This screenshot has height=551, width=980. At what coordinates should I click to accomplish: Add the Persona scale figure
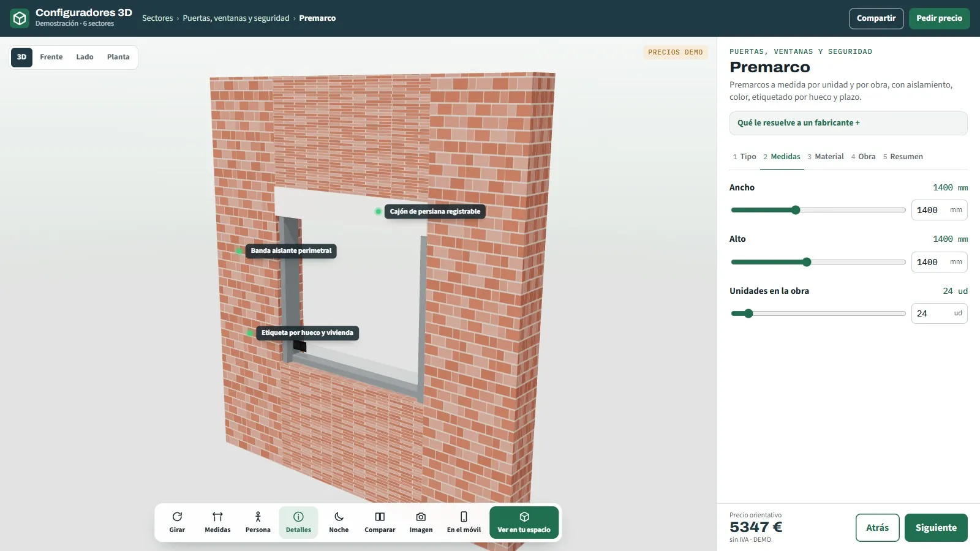258,522
